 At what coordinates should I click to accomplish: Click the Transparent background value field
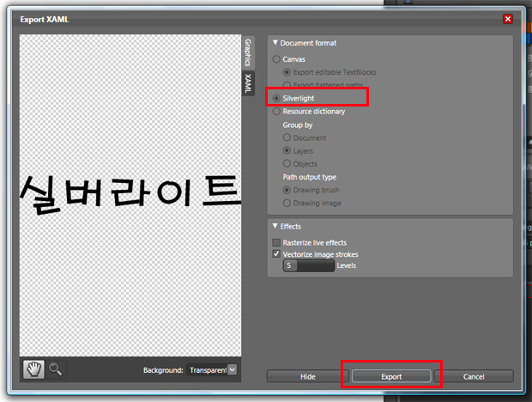tap(208, 369)
